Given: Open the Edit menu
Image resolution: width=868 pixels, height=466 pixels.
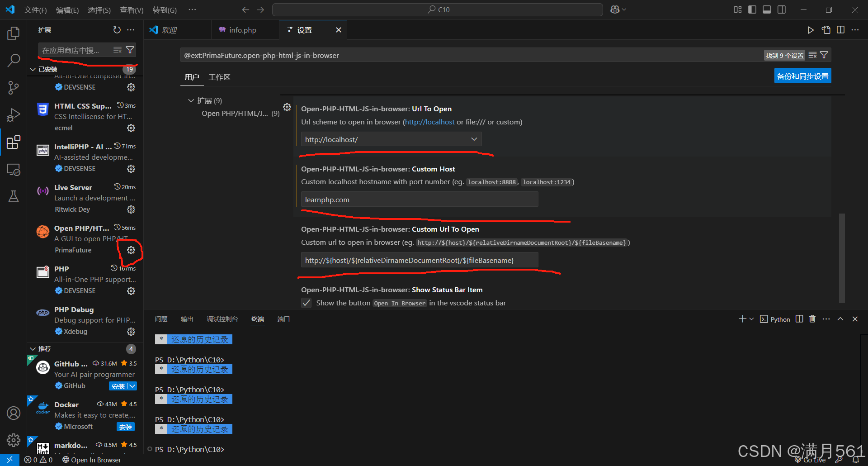Looking at the screenshot, I should [x=67, y=10].
